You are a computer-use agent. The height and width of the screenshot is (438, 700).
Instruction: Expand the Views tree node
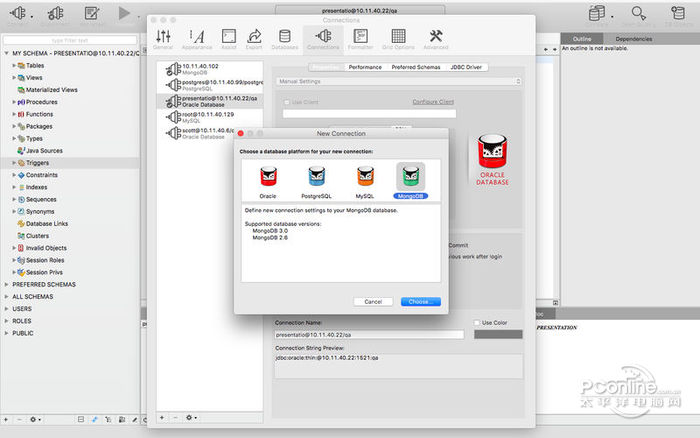[x=14, y=77]
